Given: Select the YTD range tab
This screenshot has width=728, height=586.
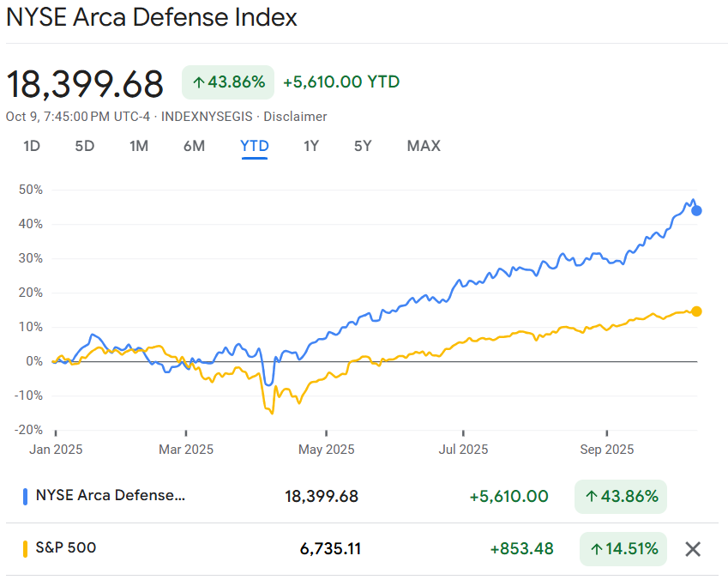Looking at the screenshot, I should [255, 146].
